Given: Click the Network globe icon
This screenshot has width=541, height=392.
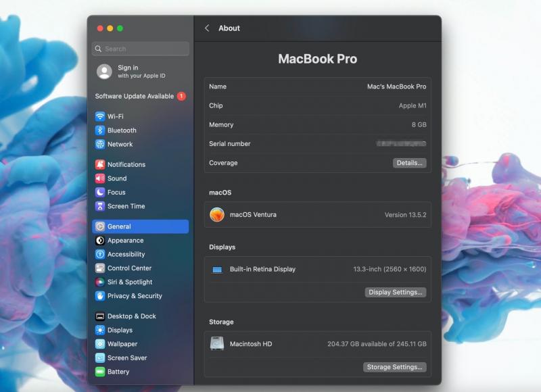Looking at the screenshot, I should [100, 144].
